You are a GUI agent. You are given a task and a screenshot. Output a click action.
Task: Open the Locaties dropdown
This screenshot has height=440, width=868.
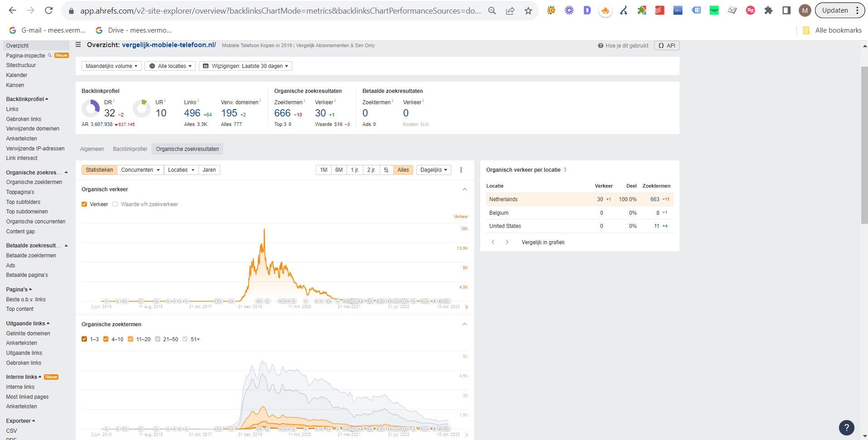pos(181,170)
